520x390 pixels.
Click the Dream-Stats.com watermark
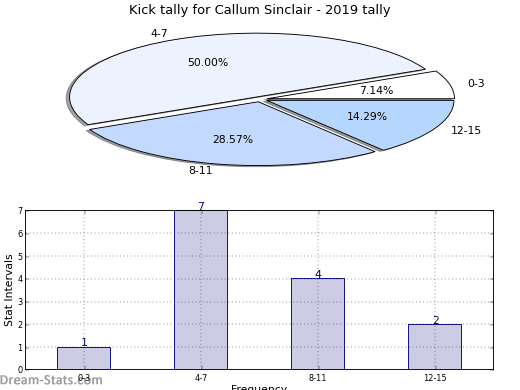point(51,380)
